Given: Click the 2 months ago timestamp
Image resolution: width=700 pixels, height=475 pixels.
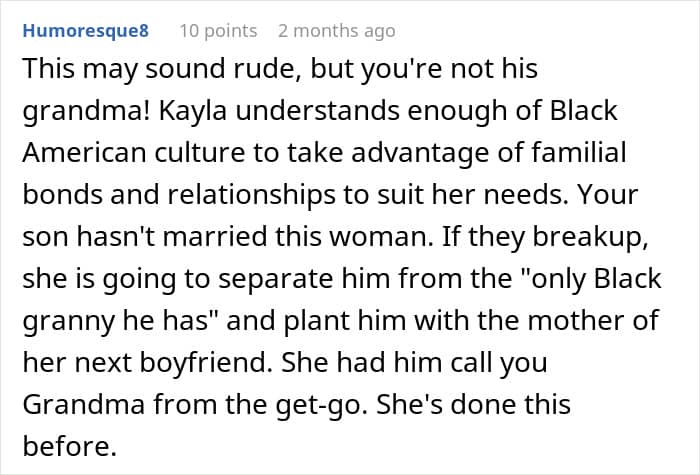Looking at the screenshot, I should tap(336, 30).
